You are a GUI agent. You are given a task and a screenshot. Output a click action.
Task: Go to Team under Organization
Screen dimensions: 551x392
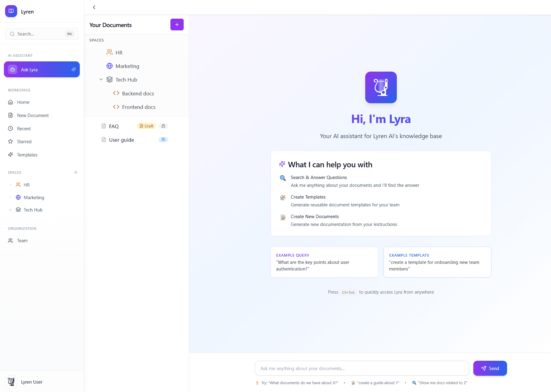click(x=22, y=240)
